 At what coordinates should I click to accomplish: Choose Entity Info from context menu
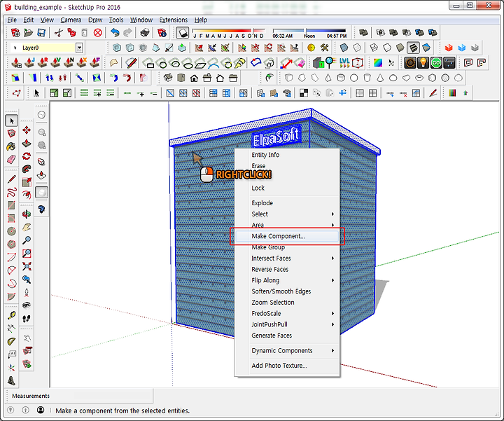point(288,155)
